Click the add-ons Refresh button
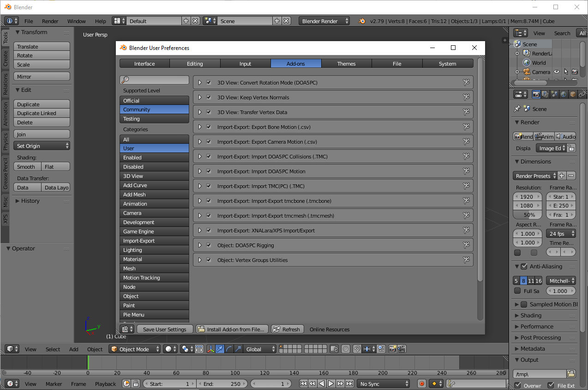 287,329
